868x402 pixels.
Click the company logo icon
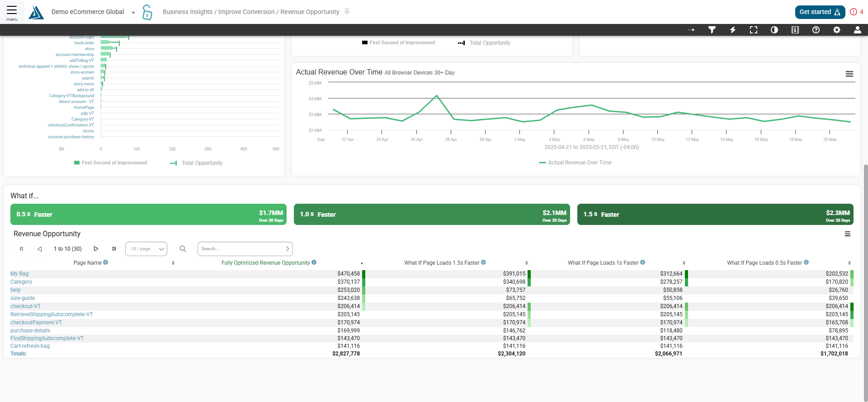[36, 12]
